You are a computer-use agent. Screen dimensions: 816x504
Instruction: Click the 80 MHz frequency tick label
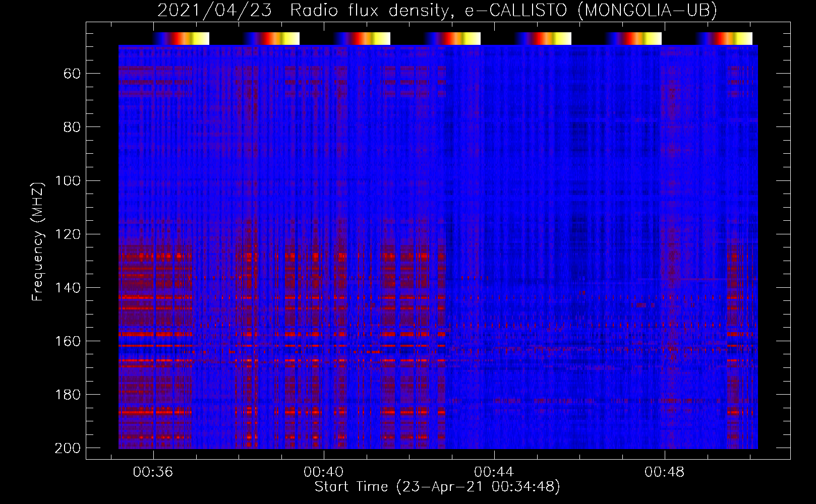click(x=72, y=127)
